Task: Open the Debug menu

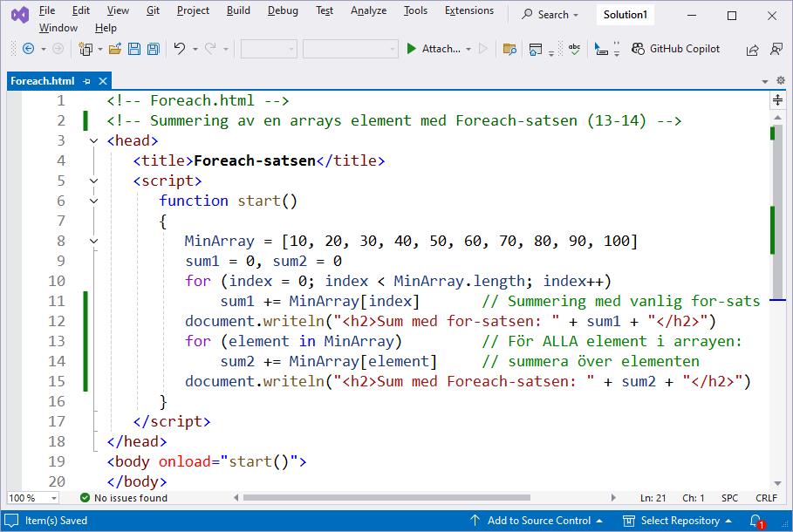Action: point(283,10)
